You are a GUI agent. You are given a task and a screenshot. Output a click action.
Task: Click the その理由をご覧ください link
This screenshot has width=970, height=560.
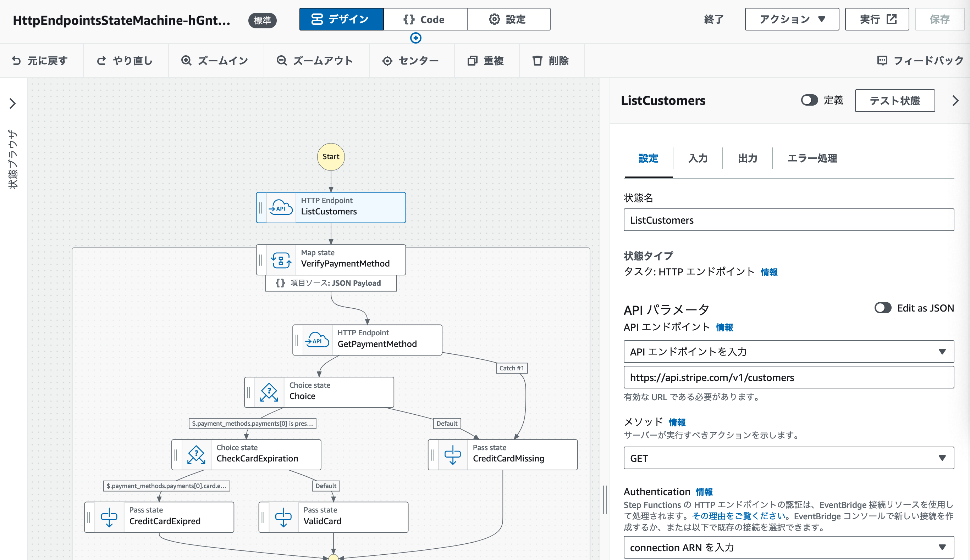point(738,516)
